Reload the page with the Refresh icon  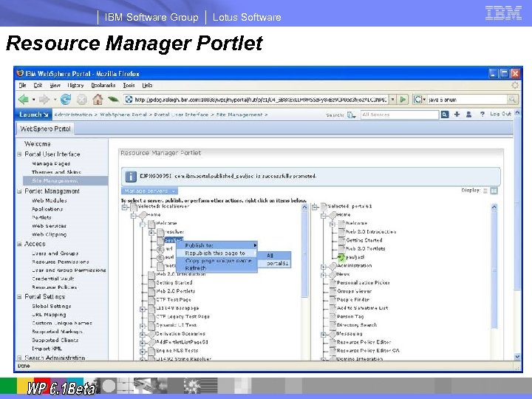[x=66, y=100]
